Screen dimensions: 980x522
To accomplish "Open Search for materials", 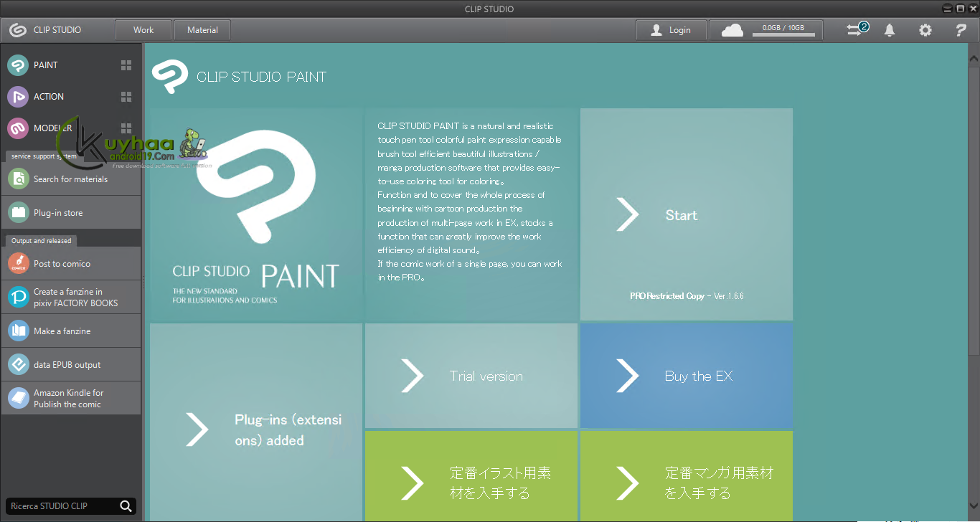I will pos(71,179).
